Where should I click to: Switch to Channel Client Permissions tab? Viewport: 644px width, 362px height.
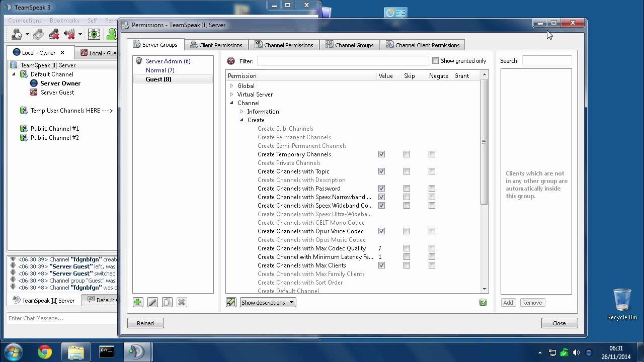coord(423,45)
